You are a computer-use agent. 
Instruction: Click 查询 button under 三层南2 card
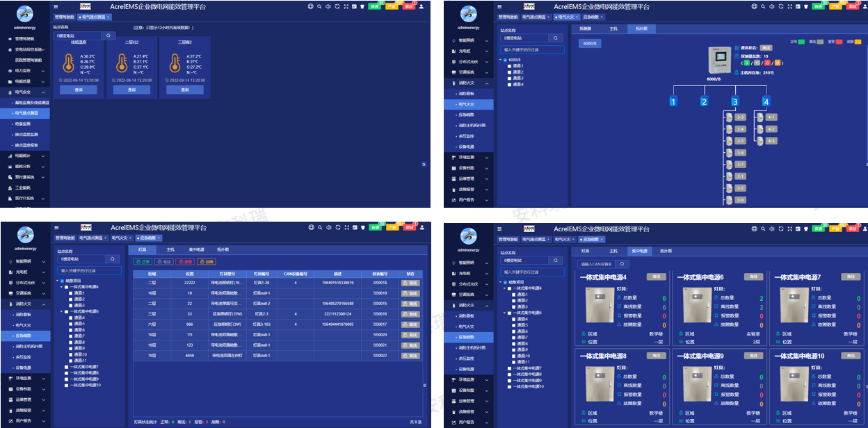coord(185,90)
